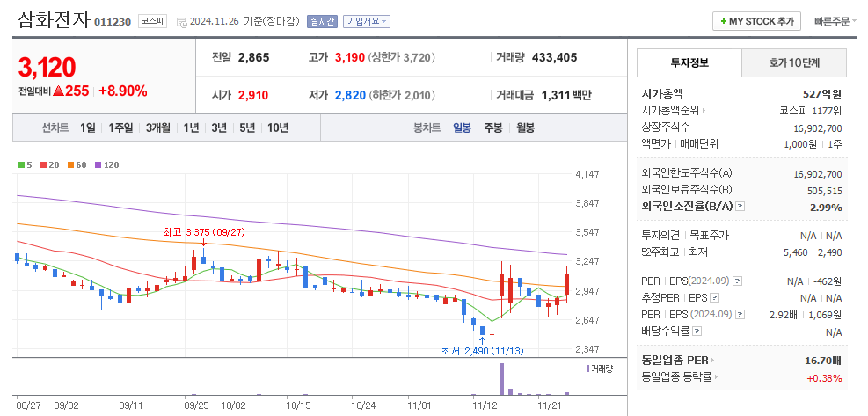Select the 주봉 candlestick chart

[493, 128]
